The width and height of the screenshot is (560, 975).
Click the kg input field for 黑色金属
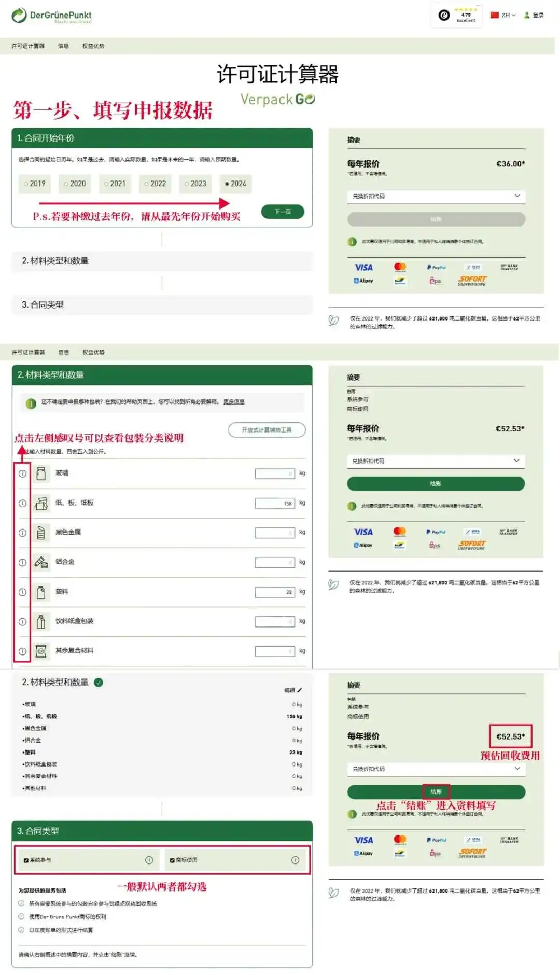(x=275, y=533)
